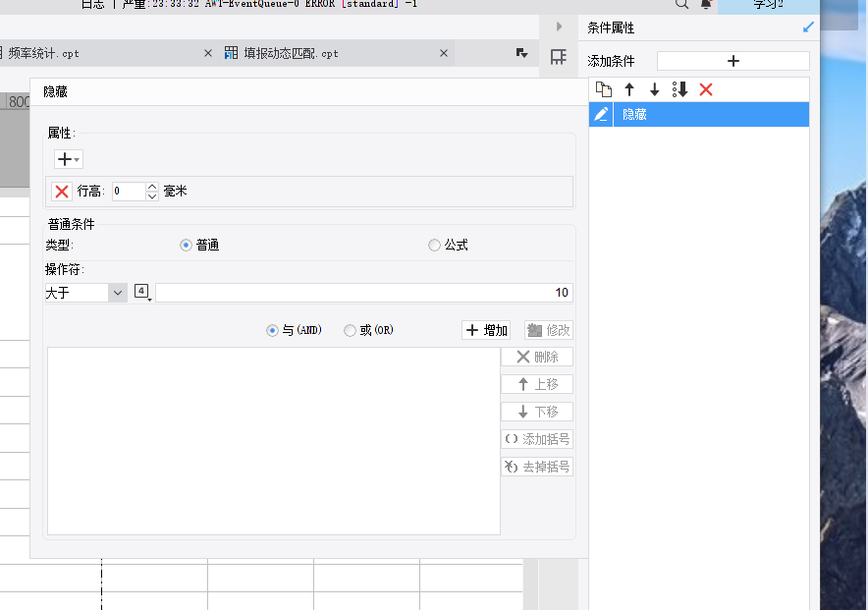Click the move-to-bottom sort icon

coord(679,89)
